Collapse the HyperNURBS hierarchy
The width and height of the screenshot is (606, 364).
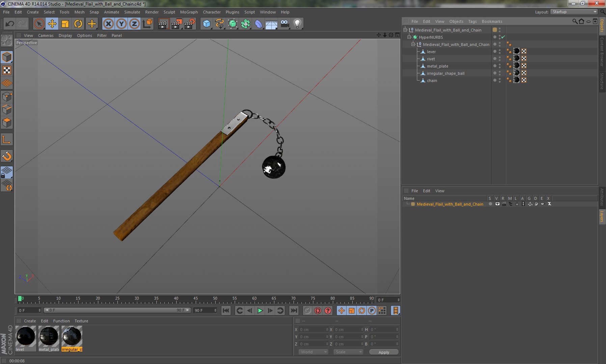409,37
